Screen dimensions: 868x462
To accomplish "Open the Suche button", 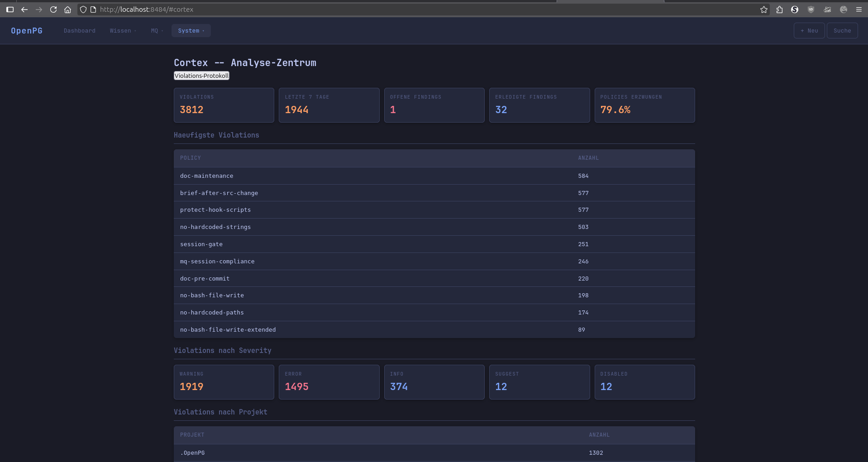I will pyautogui.click(x=842, y=31).
